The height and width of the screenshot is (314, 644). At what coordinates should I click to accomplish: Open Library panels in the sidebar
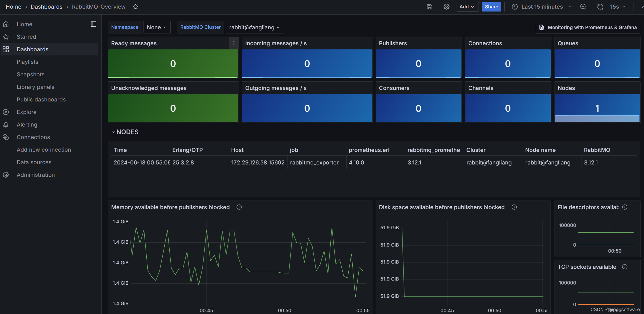(x=36, y=87)
